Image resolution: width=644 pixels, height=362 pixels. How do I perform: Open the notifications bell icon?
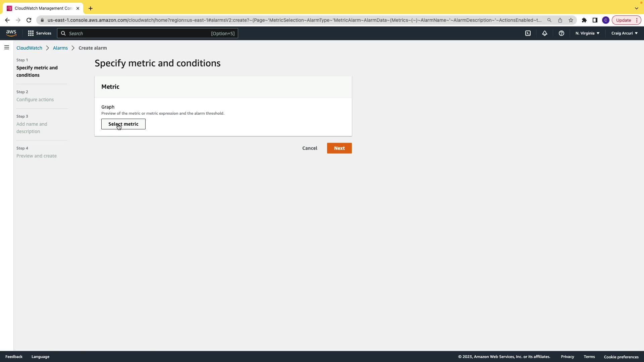545,33
